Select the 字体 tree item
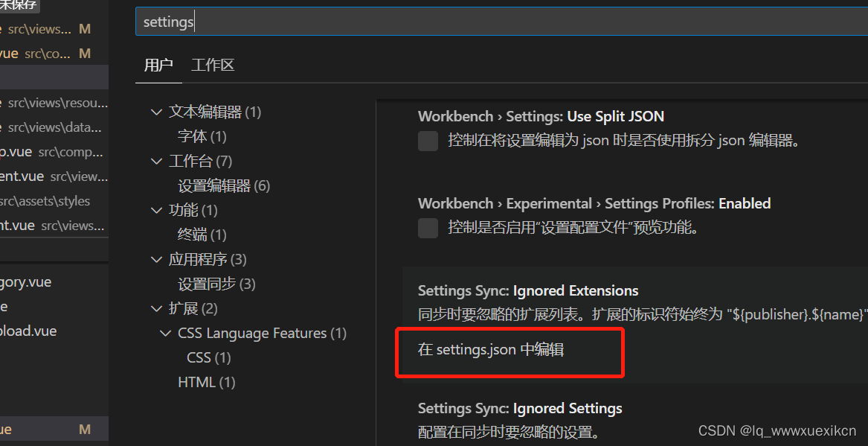Image resolution: width=868 pixels, height=446 pixels. 202,136
